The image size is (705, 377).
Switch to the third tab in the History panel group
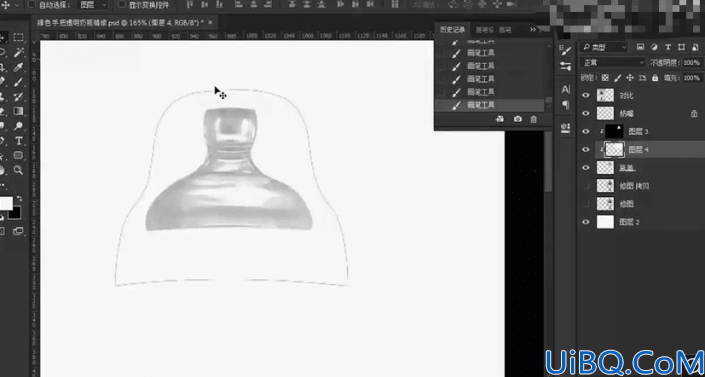(x=505, y=30)
